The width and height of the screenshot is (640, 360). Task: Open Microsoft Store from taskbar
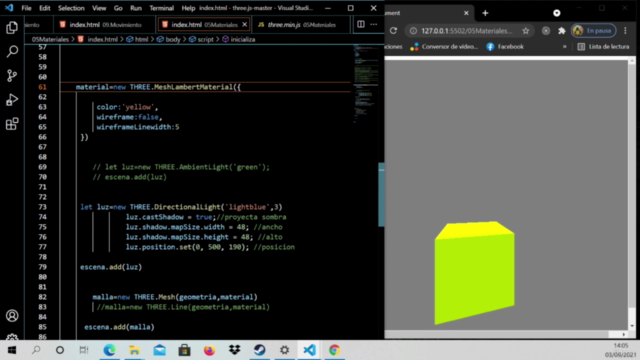coord(184,350)
